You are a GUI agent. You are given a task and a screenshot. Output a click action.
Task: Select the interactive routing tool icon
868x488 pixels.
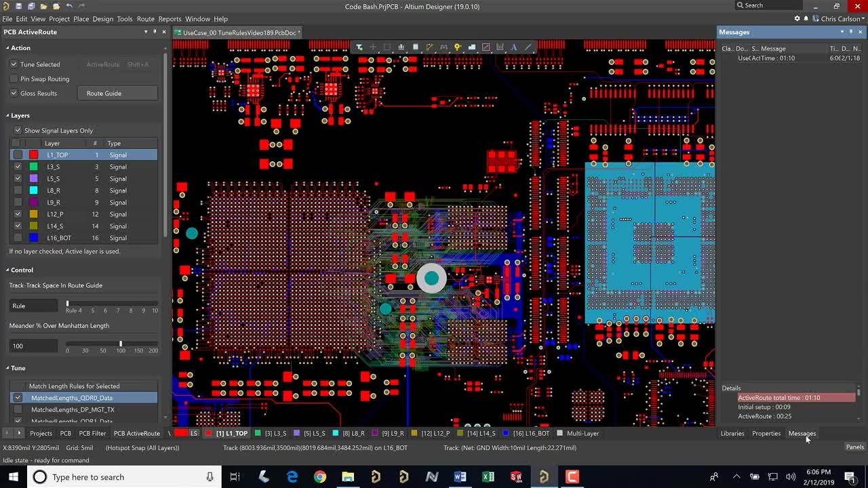(x=429, y=47)
